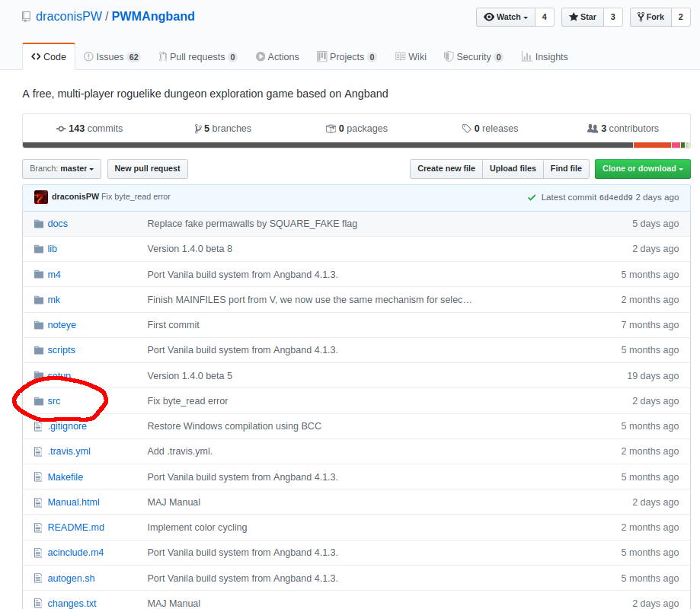The image size is (700, 609).
Task: Click 'Replace fake permawalls by SQUARE_FAKE flag' commit message
Action: pyautogui.click(x=252, y=224)
